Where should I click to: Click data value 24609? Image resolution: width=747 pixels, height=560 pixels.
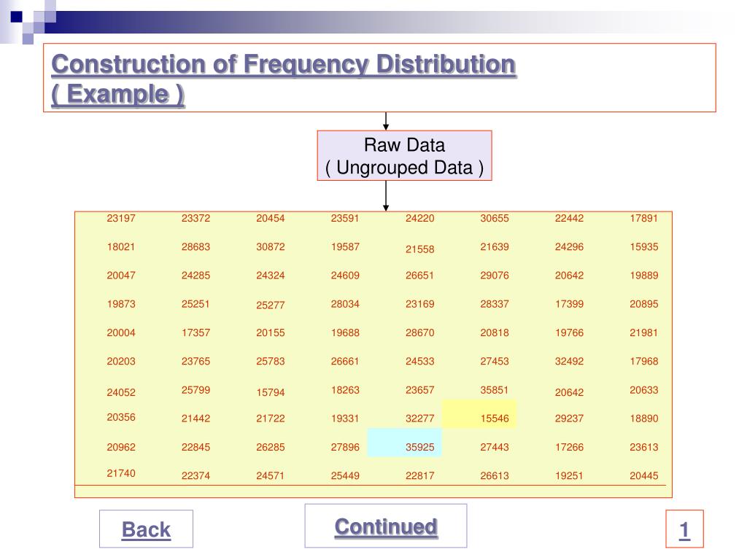point(345,275)
